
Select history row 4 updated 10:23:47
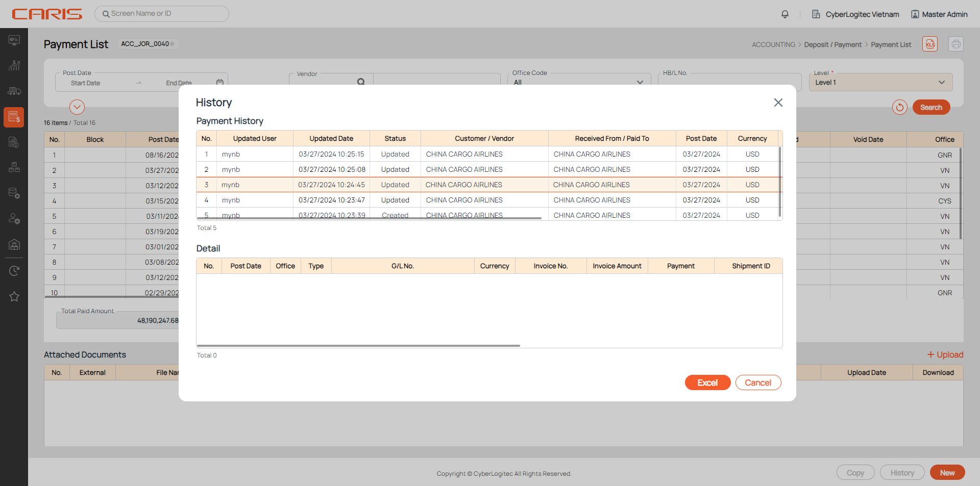332,200
